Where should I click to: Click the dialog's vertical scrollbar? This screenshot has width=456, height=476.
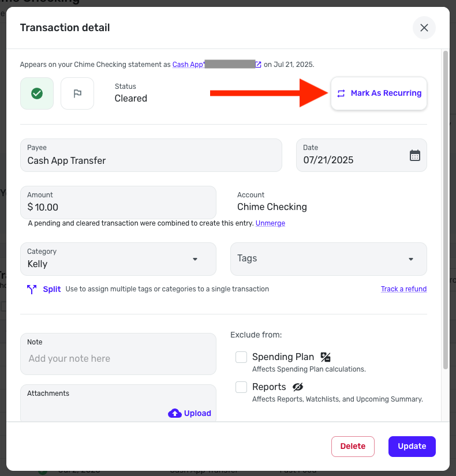coord(446,210)
